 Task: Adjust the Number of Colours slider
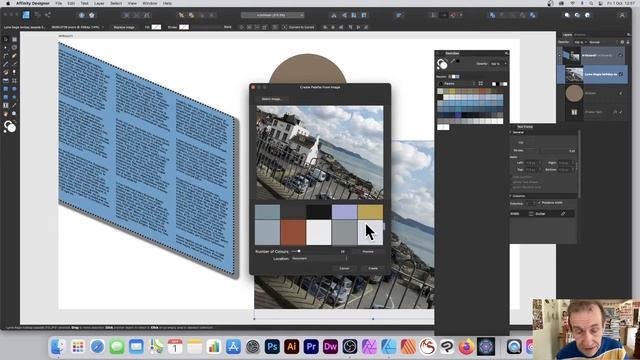point(299,251)
